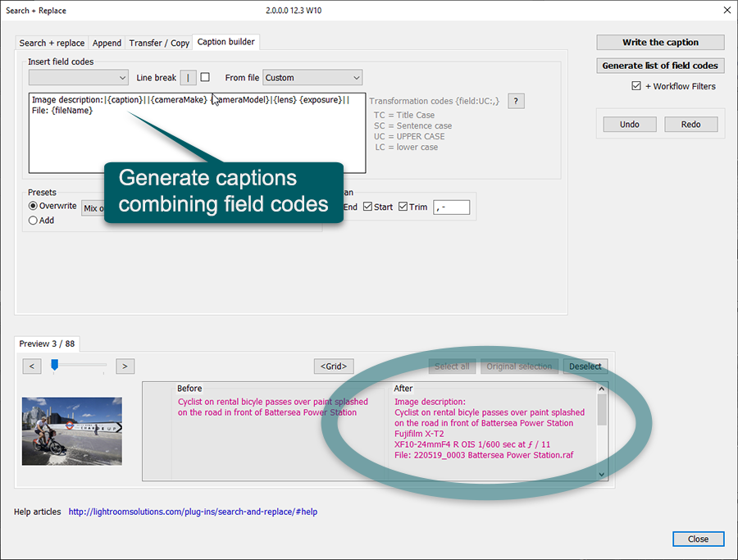Go to the next preview image

pos(125,367)
